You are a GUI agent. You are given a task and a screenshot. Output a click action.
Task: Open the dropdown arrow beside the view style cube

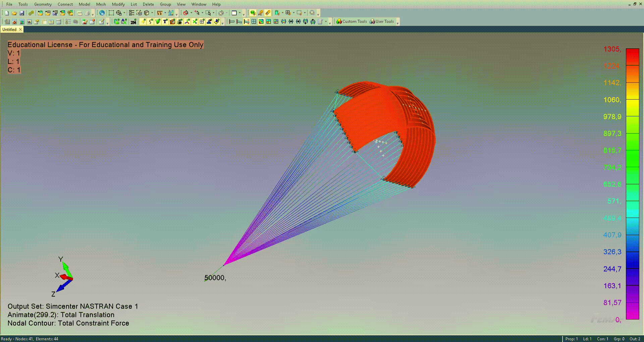(x=152, y=13)
